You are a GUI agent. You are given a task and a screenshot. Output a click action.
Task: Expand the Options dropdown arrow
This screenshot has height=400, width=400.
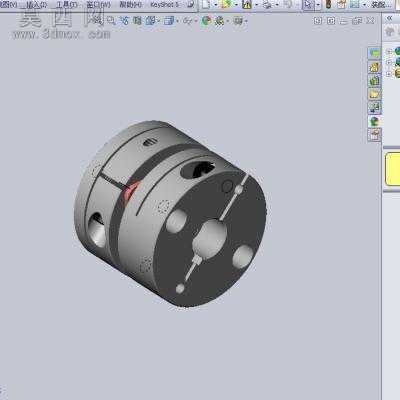364,5
